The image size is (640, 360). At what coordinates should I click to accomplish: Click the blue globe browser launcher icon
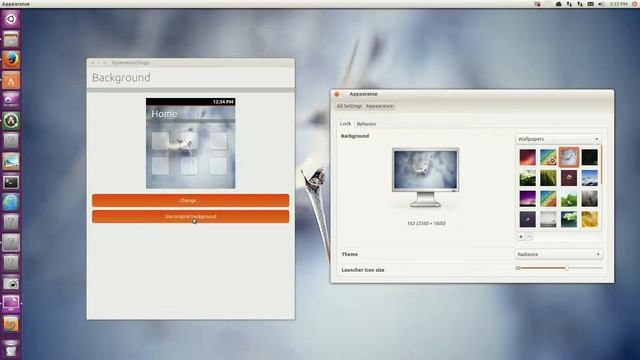(11, 202)
